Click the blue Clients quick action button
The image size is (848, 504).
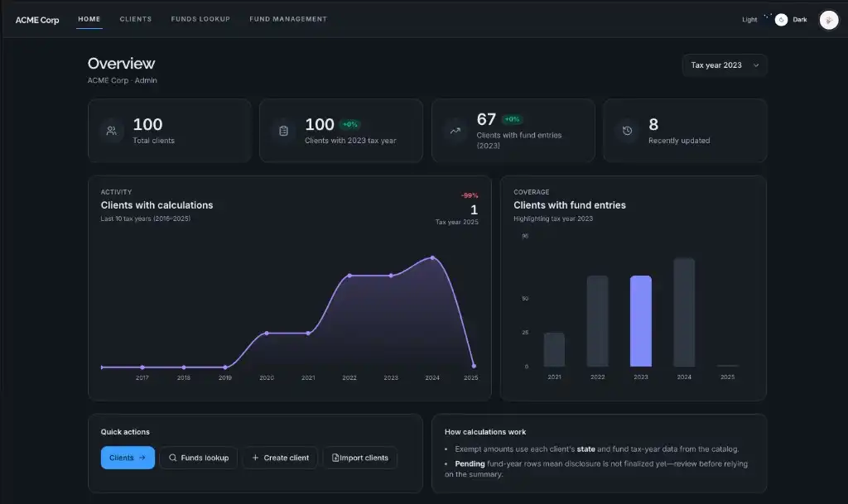click(x=128, y=458)
